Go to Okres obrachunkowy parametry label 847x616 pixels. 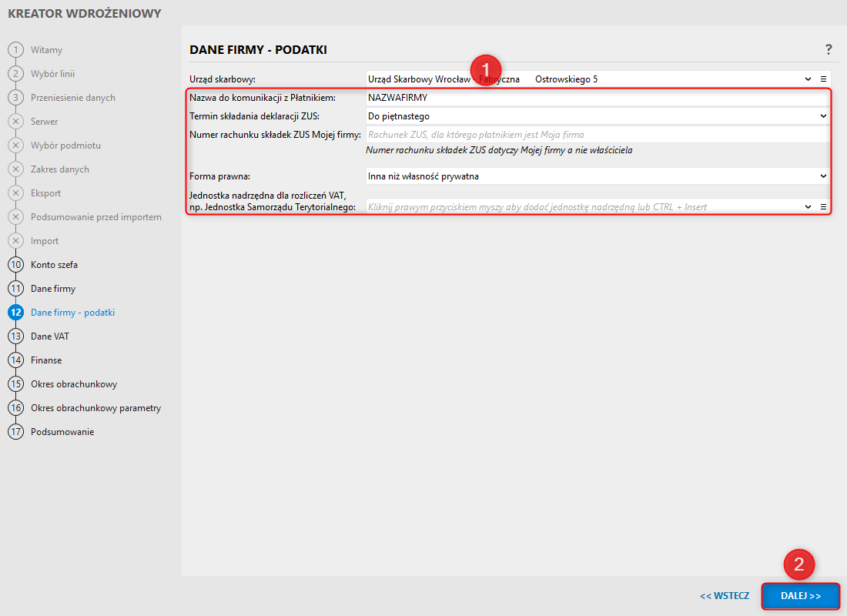click(x=95, y=408)
